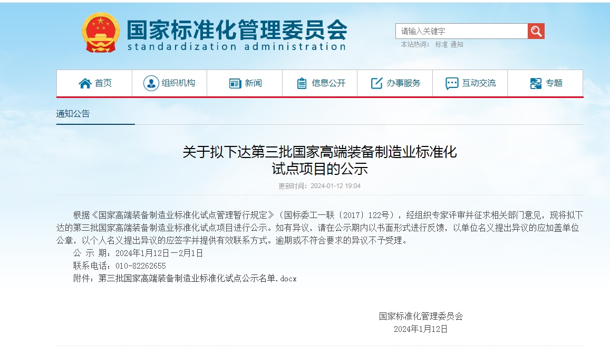
Task: Click the house icon beside 首页
Action: [x=85, y=83]
